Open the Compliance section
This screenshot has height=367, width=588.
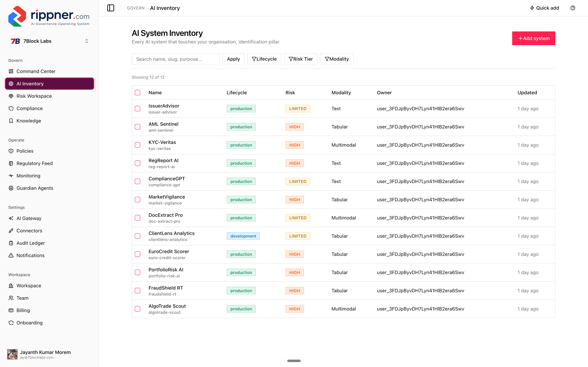pyautogui.click(x=49, y=109)
